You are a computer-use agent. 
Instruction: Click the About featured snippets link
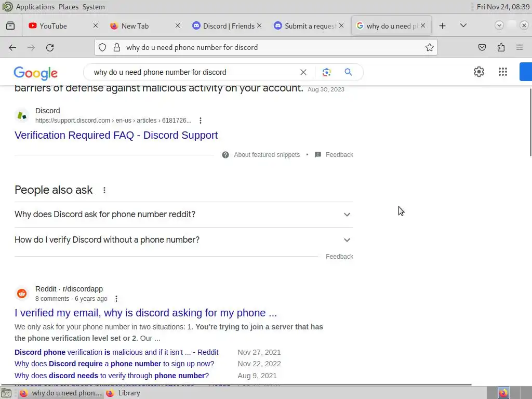tap(267, 155)
